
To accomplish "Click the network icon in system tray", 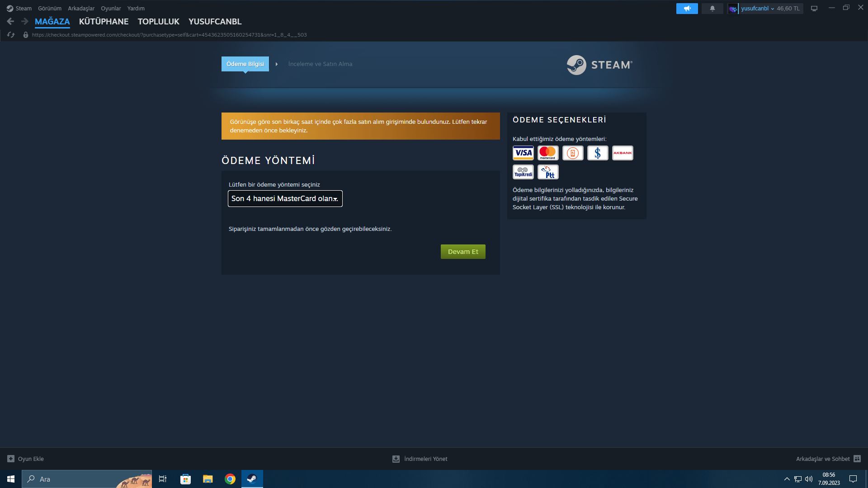I will [x=798, y=479].
